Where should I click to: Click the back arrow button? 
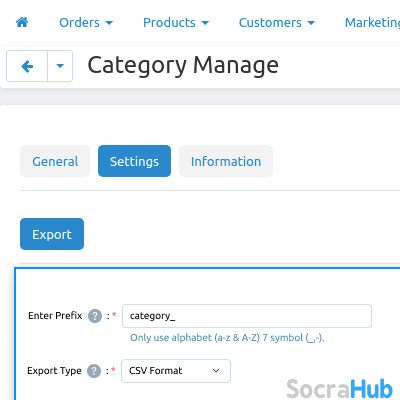[x=27, y=66]
